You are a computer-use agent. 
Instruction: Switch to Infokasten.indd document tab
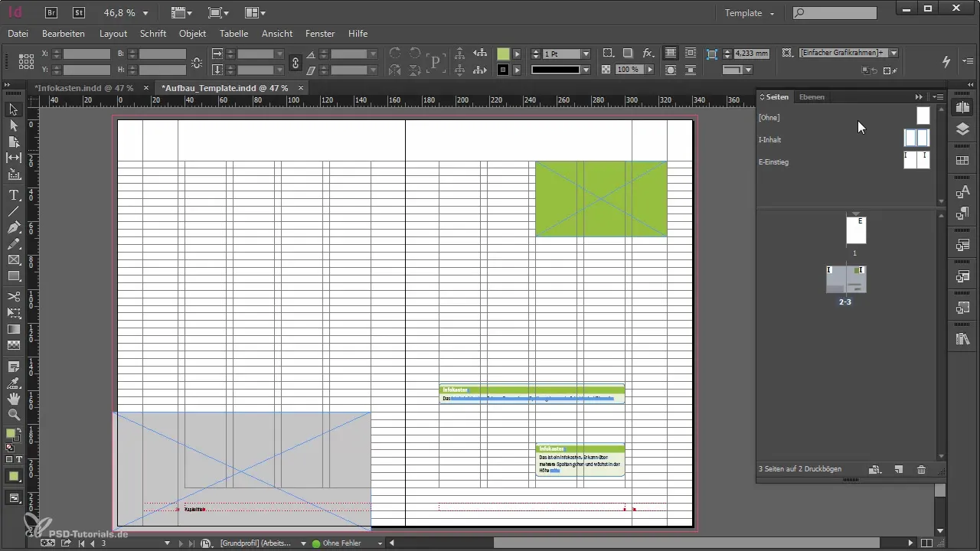(83, 88)
